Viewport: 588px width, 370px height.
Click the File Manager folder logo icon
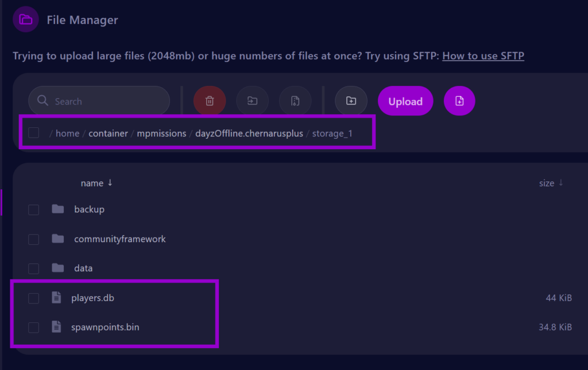(26, 20)
